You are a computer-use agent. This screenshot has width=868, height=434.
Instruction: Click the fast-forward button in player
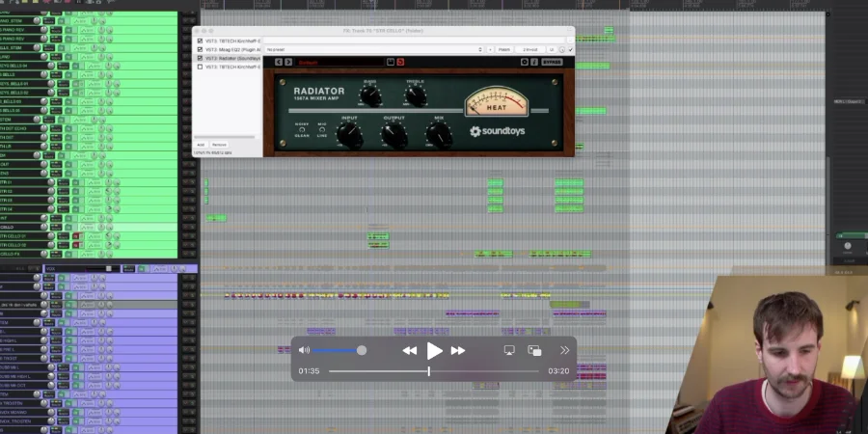(458, 350)
